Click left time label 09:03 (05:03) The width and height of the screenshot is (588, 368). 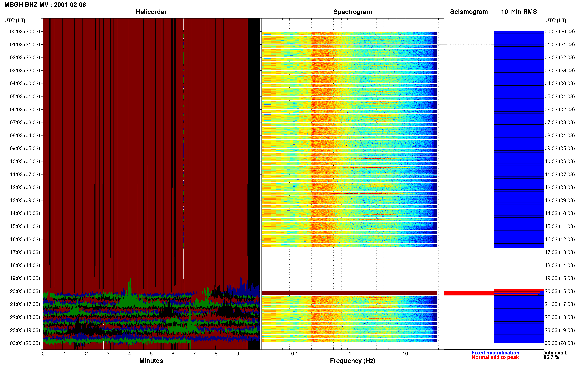25,148
